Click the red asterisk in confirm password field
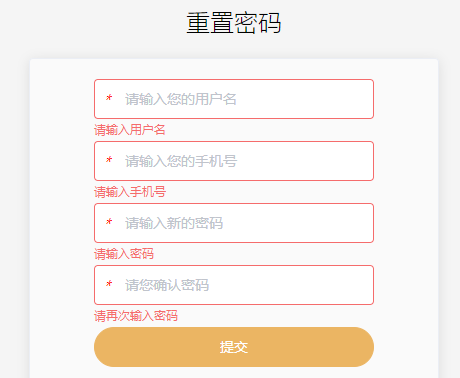The width and height of the screenshot is (460, 378). click(x=109, y=284)
